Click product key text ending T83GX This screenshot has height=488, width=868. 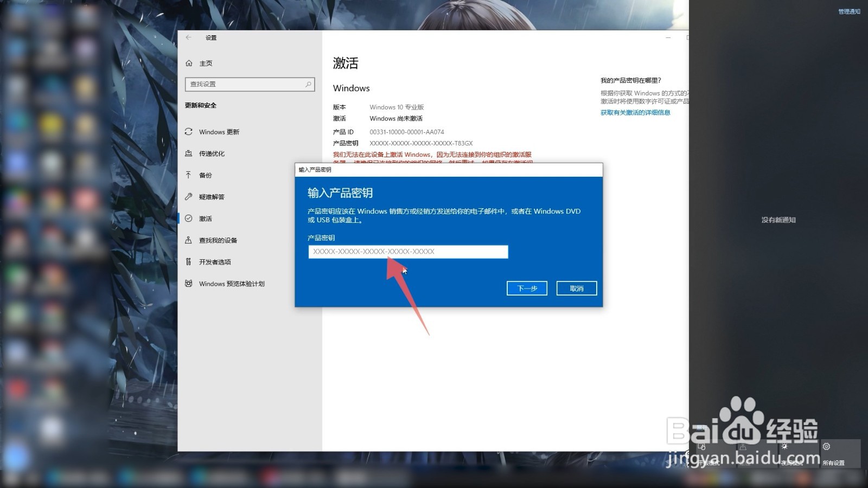(421, 143)
